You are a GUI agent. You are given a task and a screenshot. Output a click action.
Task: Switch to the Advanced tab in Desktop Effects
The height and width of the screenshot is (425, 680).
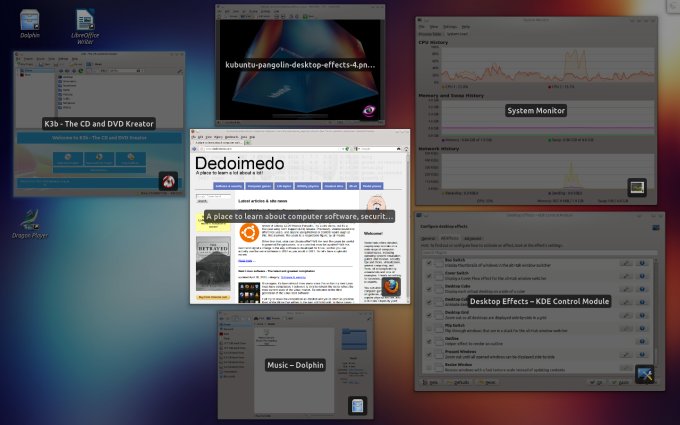tap(473, 239)
